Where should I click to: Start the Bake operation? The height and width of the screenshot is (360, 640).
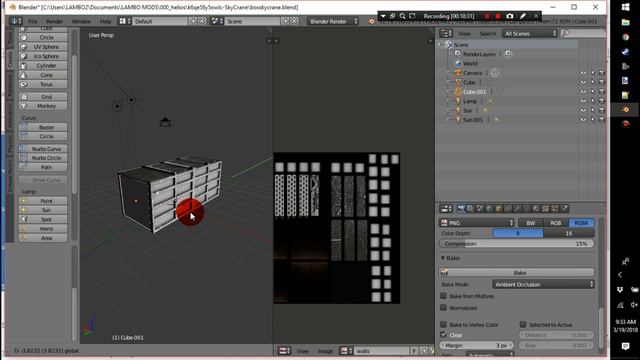516,272
